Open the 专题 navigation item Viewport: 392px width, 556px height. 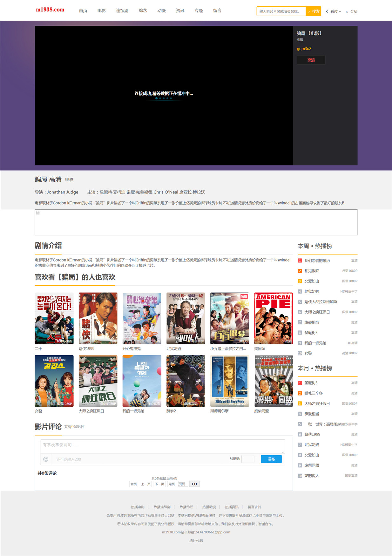pyautogui.click(x=199, y=10)
